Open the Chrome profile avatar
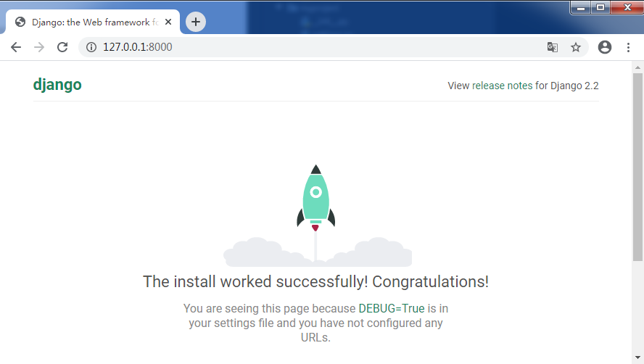This screenshot has height=364, width=644. click(605, 47)
